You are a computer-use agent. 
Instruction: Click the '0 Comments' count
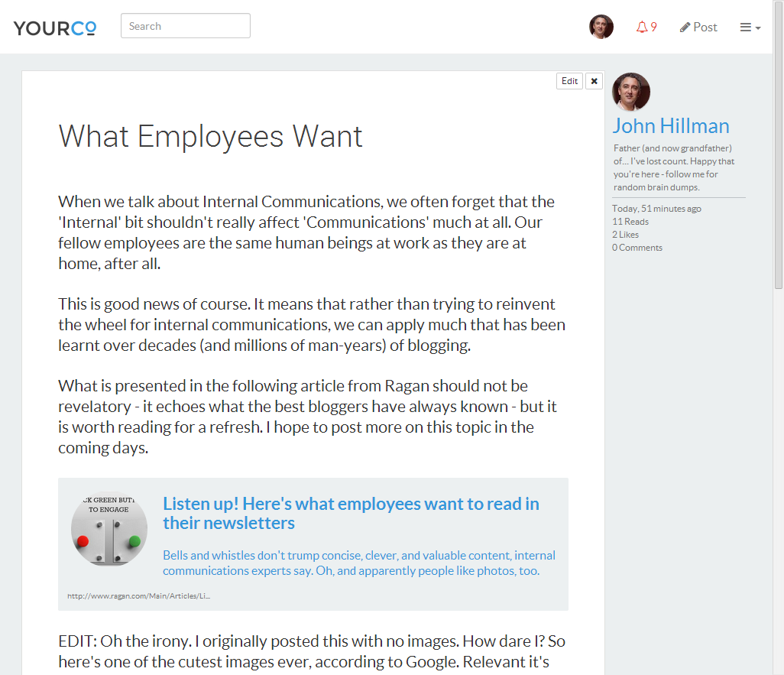pyautogui.click(x=637, y=248)
